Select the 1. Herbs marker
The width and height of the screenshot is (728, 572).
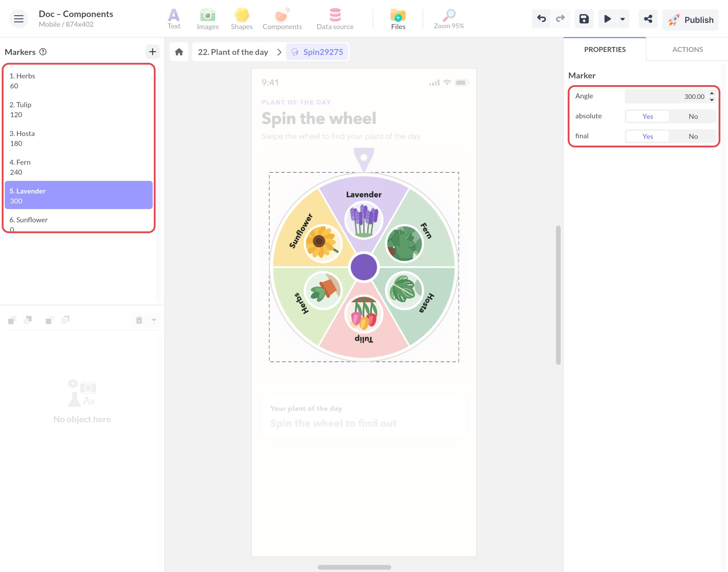pyautogui.click(x=79, y=80)
